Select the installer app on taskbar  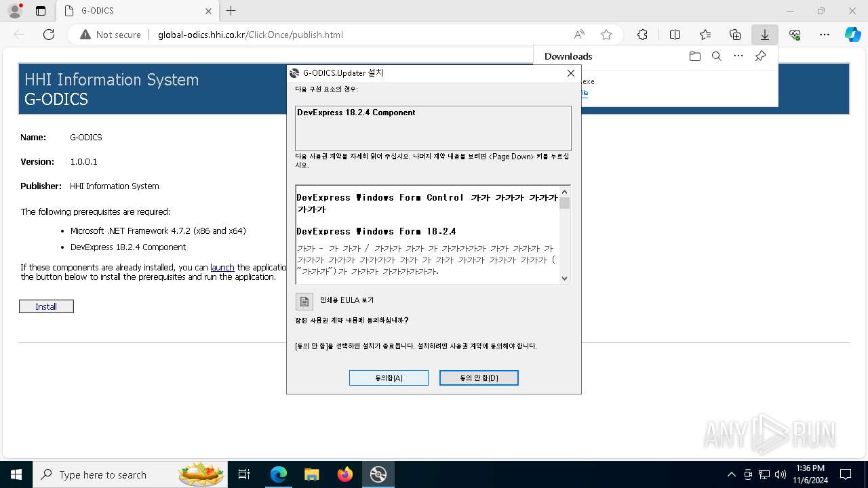tap(378, 474)
